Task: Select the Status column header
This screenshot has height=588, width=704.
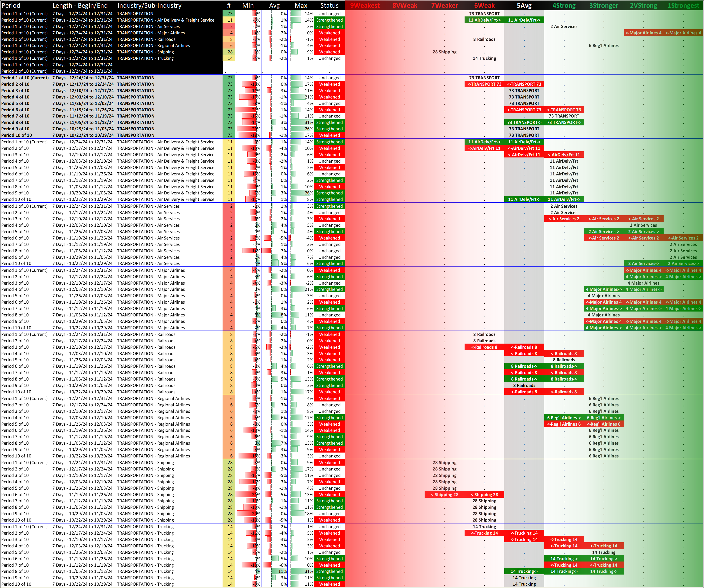Action: pos(329,5)
